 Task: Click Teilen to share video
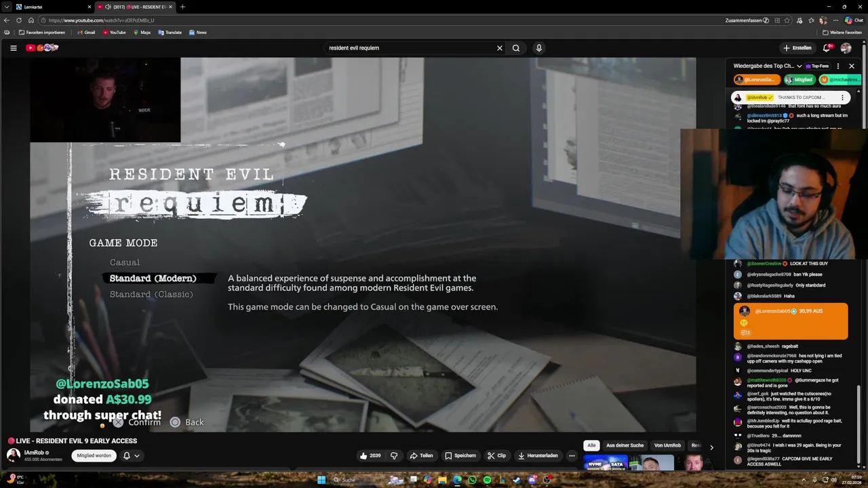click(x=421, y=455)
